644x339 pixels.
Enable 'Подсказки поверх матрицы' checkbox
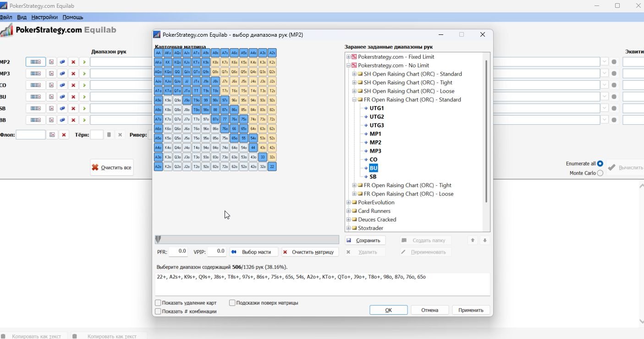click(232, 303)
